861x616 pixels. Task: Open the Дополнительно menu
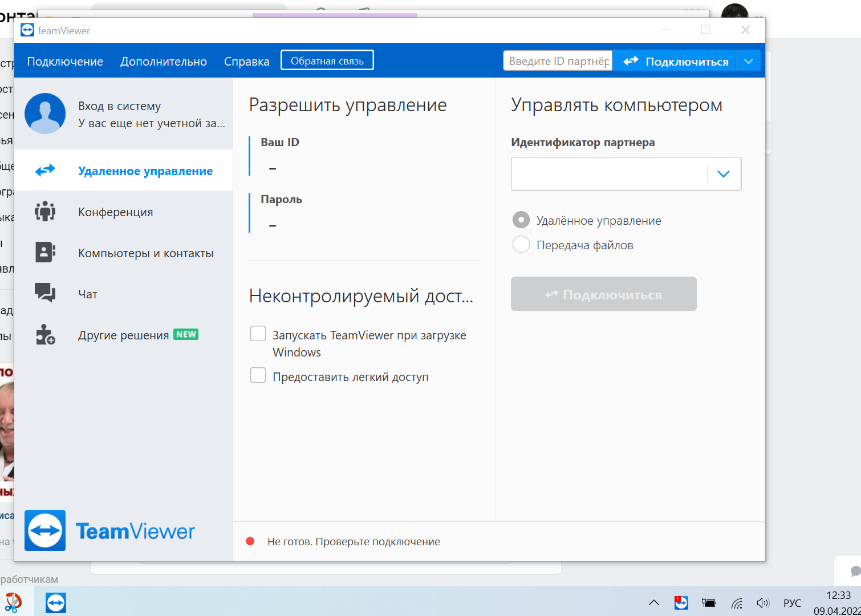point(164,62)
